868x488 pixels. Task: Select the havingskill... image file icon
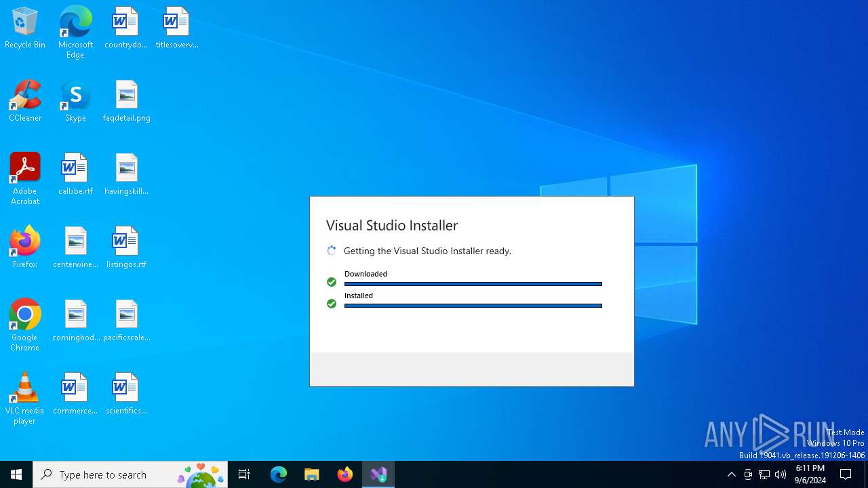point(126,175)
